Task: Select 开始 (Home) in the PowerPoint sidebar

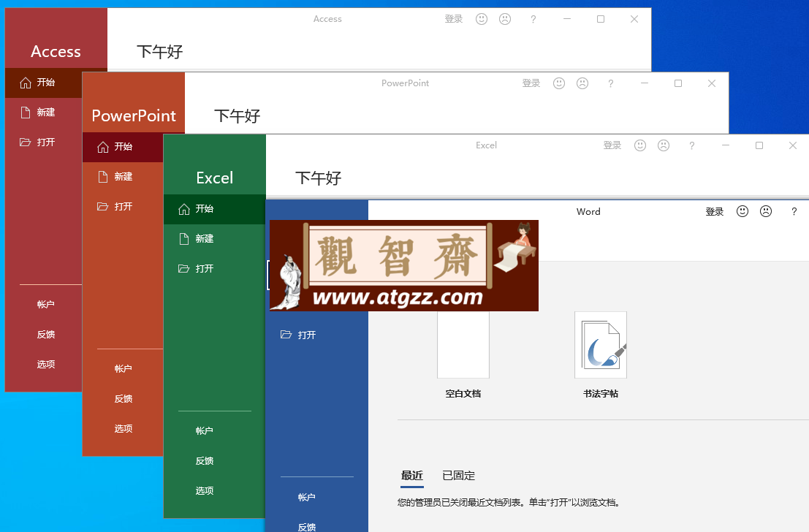Action: click(x=122, y=147)
